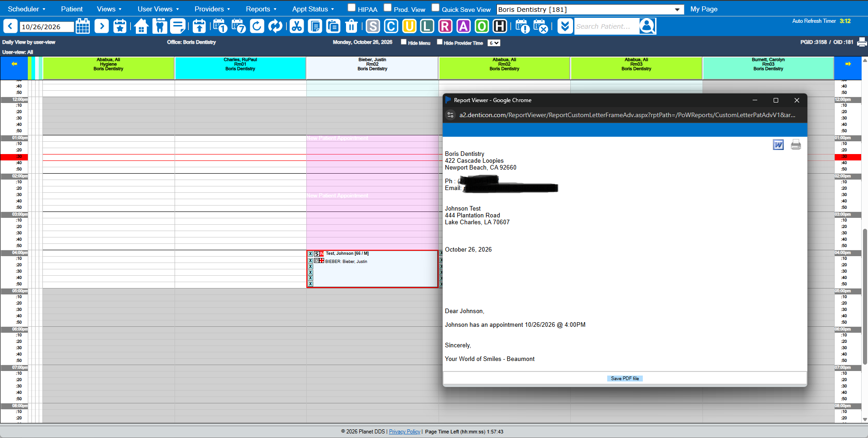Image resolution: width=868 pixels, height=438 pixels.
Task: Click the yellow U status swatch
Action: pos(409,26)
